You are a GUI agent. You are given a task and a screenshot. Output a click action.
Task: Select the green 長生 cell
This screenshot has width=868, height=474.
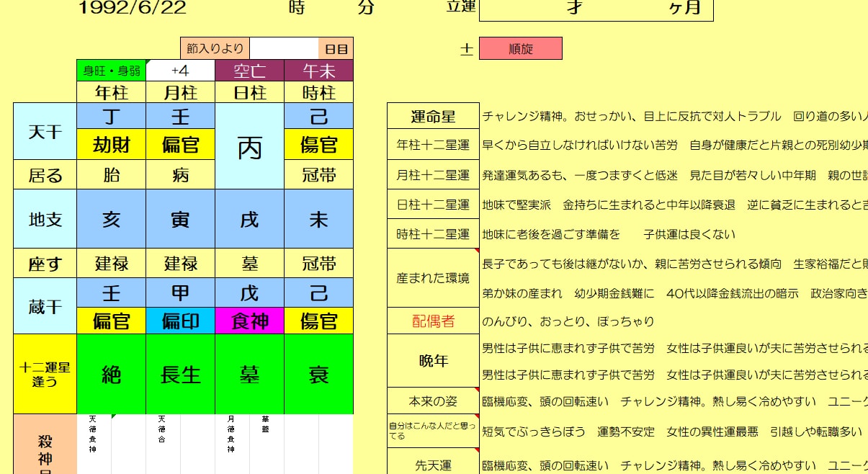point(180,374)
